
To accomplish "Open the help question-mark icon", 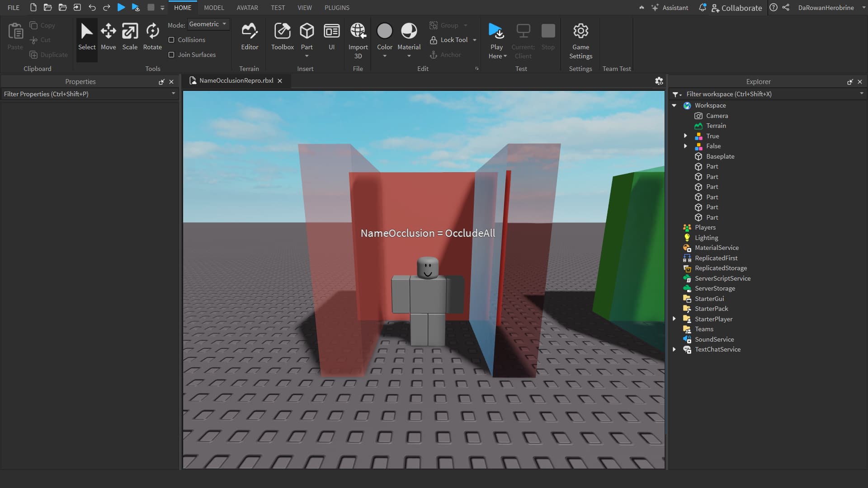I will click(774, 8).
